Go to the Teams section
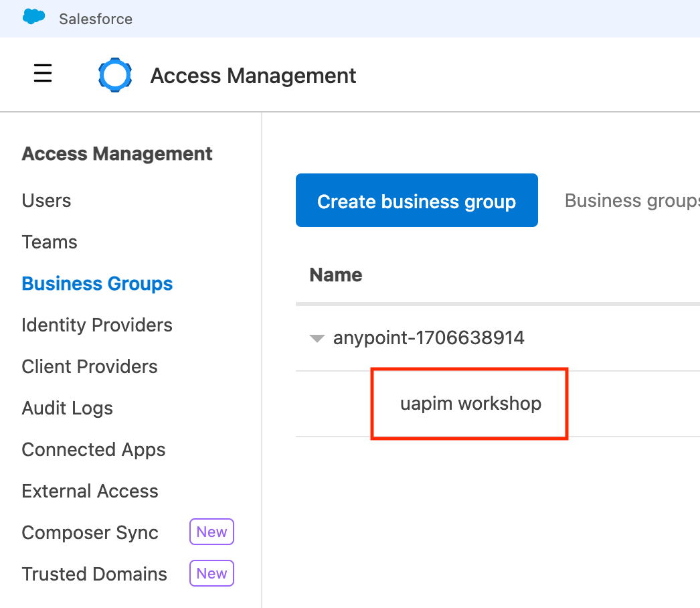This screenshot has width=700, height=608. (50, 242)
